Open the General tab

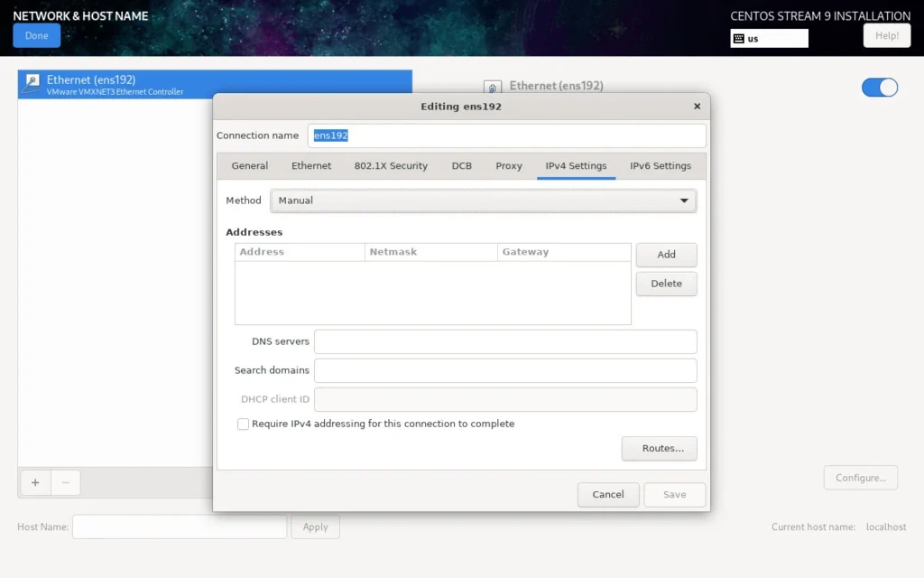point(250,166)
